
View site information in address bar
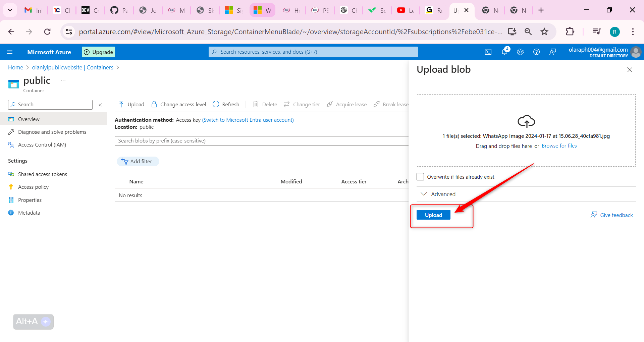[x=69, y=32]
